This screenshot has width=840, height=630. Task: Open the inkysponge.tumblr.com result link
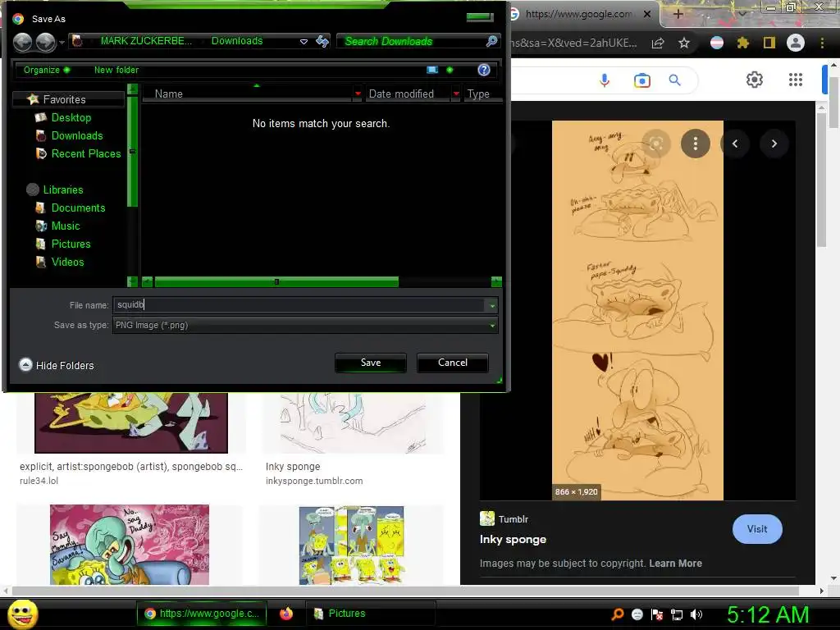click(x=314, y=481)
